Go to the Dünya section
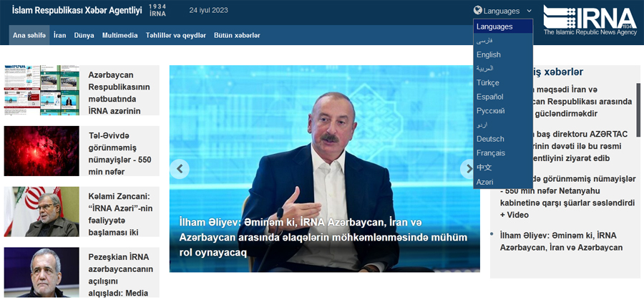The width and height of the screenshot is (644, 300). point(84,35)
